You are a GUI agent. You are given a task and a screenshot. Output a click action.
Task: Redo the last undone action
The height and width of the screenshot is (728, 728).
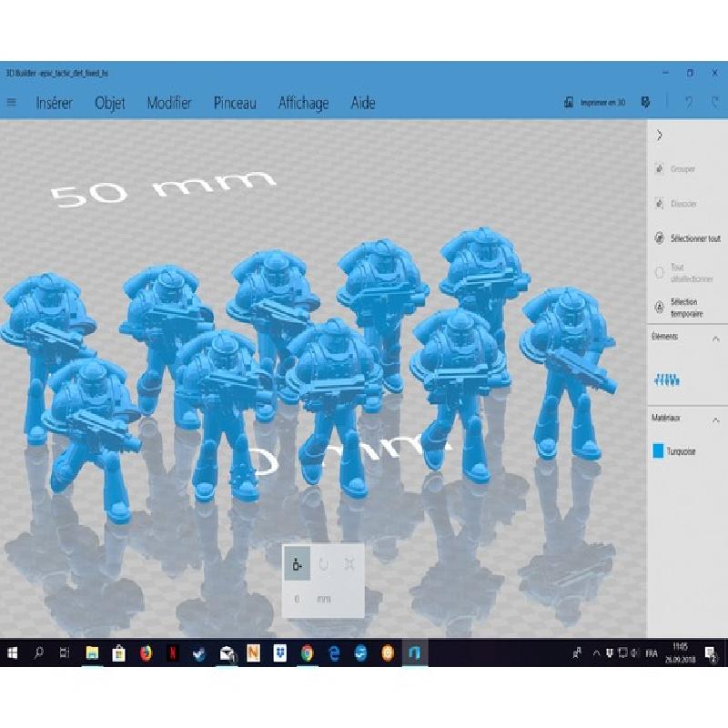click(715, 103)
